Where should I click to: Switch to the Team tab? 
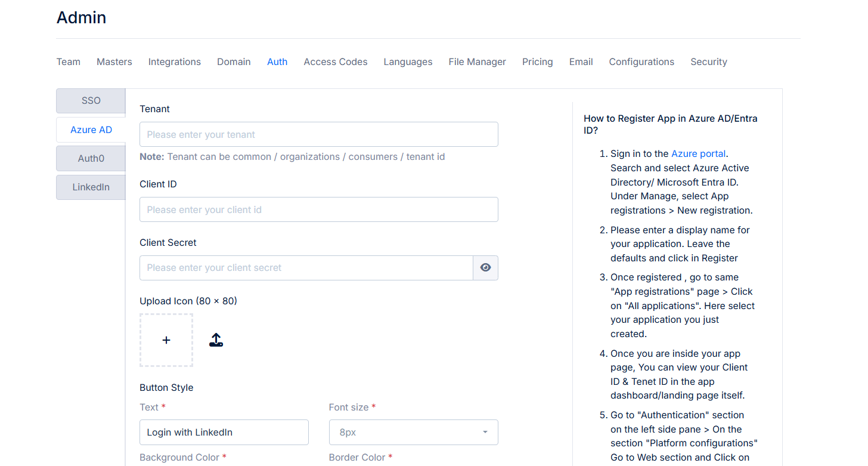tap(69, 62)
